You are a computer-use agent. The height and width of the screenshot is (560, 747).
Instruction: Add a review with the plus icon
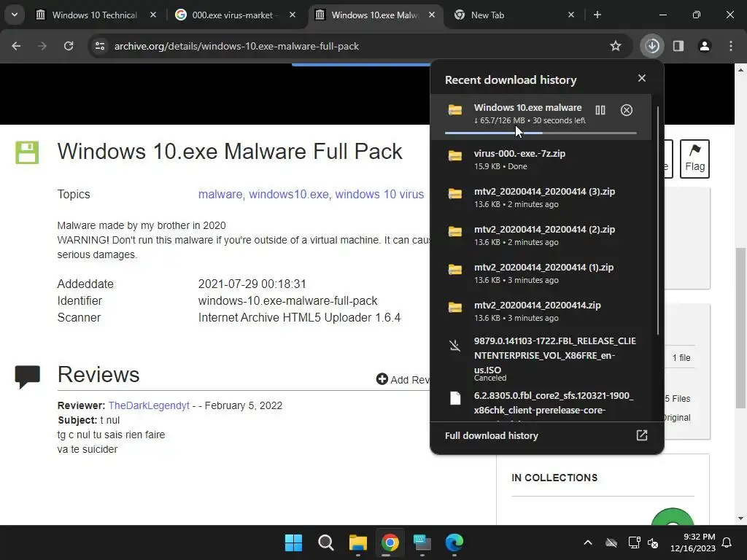point(382,379)
